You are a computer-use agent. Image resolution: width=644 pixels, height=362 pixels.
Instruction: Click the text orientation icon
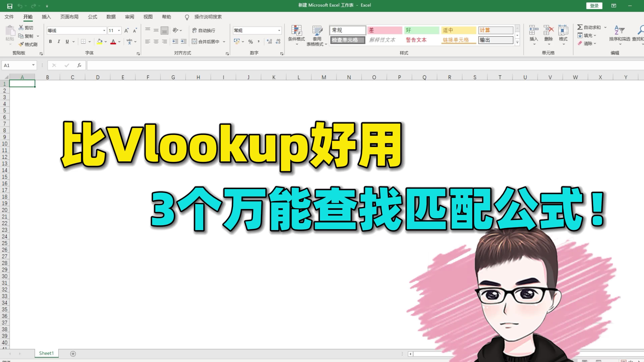point(175,30)
